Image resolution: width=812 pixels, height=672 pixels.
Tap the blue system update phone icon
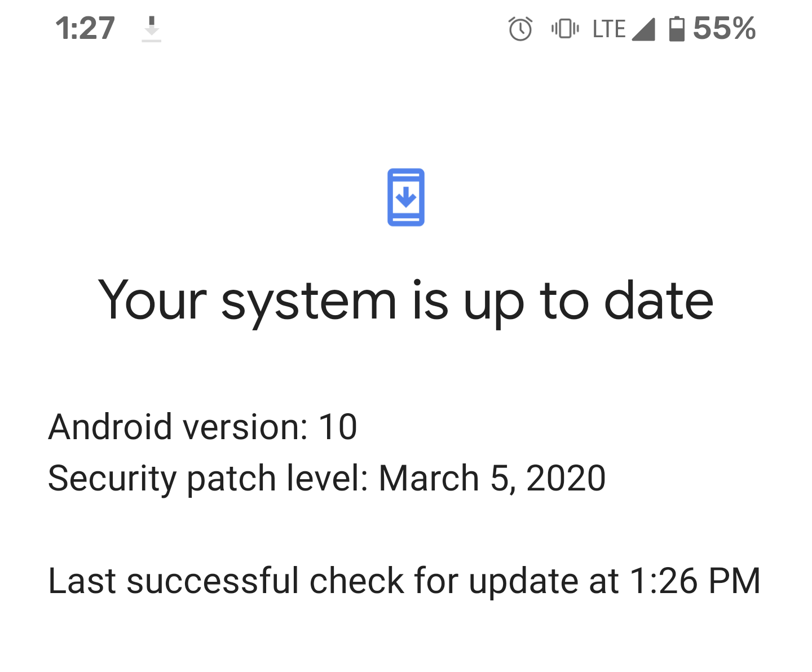[406, 197]
